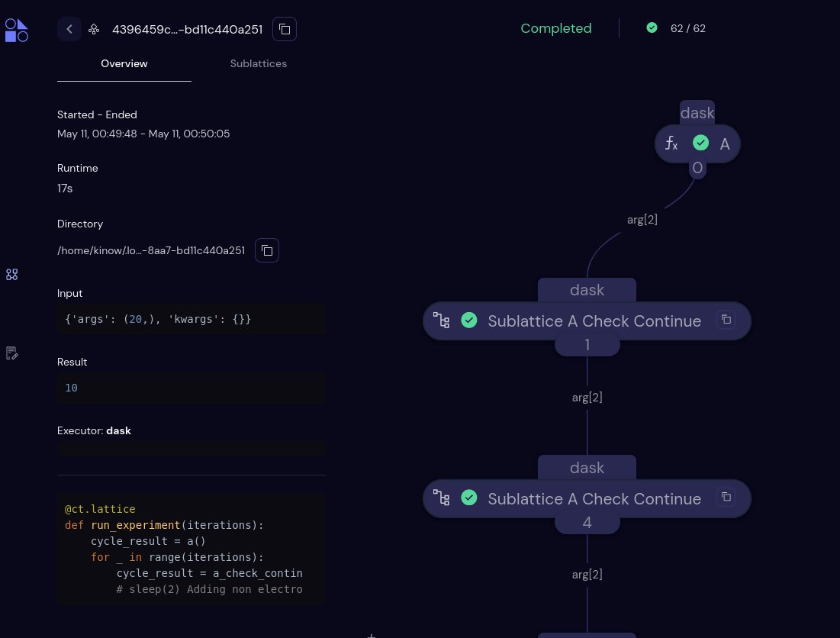Click sublattice tree icon on node 1
The width and height of the screenshot is (840, 638).
(x=442, y=321)
